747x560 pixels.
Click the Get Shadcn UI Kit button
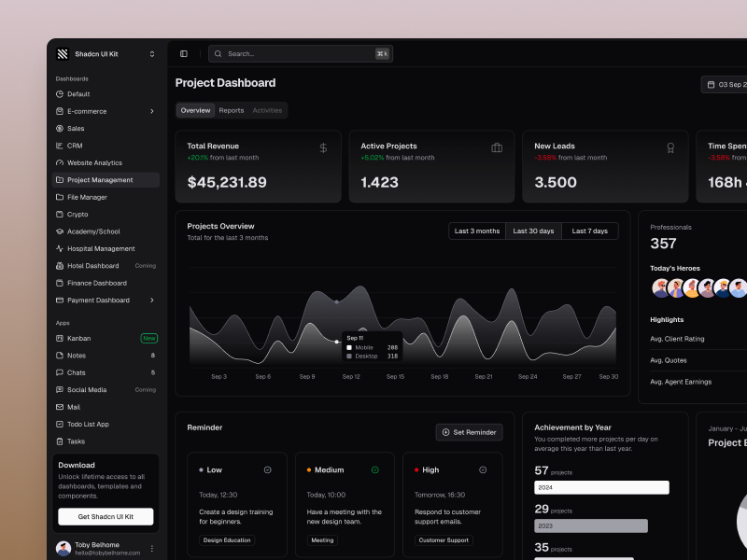(105, 515)
